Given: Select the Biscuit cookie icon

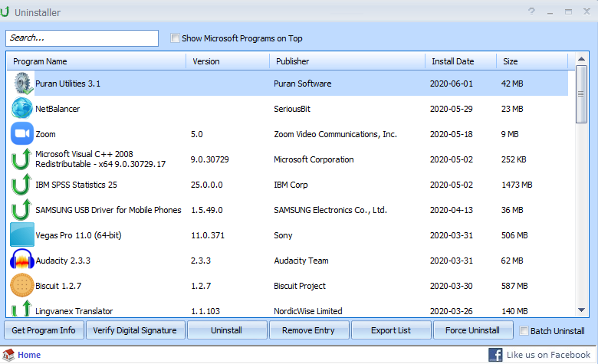Looking at the screenshot, I should click(x=21, y=286).
